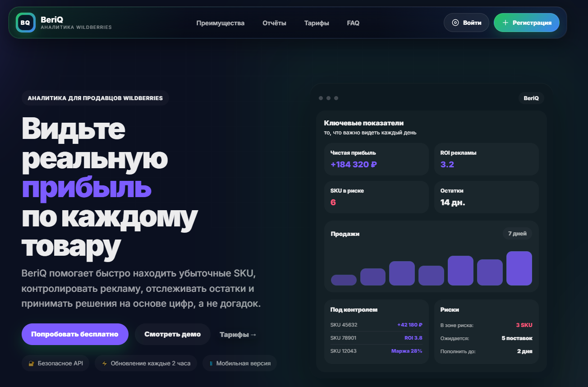This screenshot has height=387, width=588.
Task: Click the 7 дней period badge
Action: [x=517, y=234]
